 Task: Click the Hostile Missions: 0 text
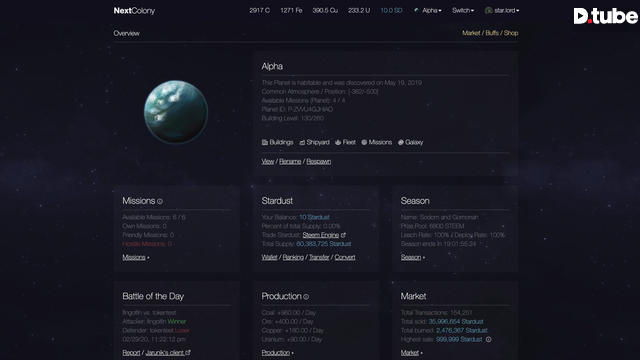click(147, 244)
